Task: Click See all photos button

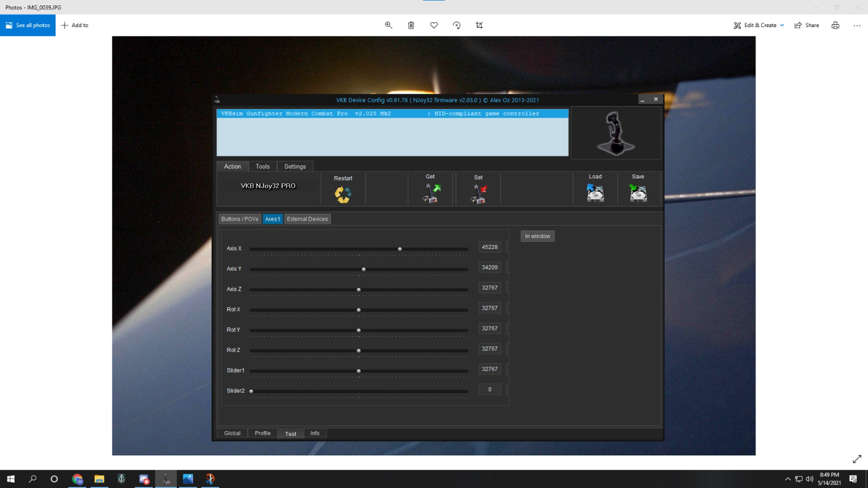Action: [28, 25]
